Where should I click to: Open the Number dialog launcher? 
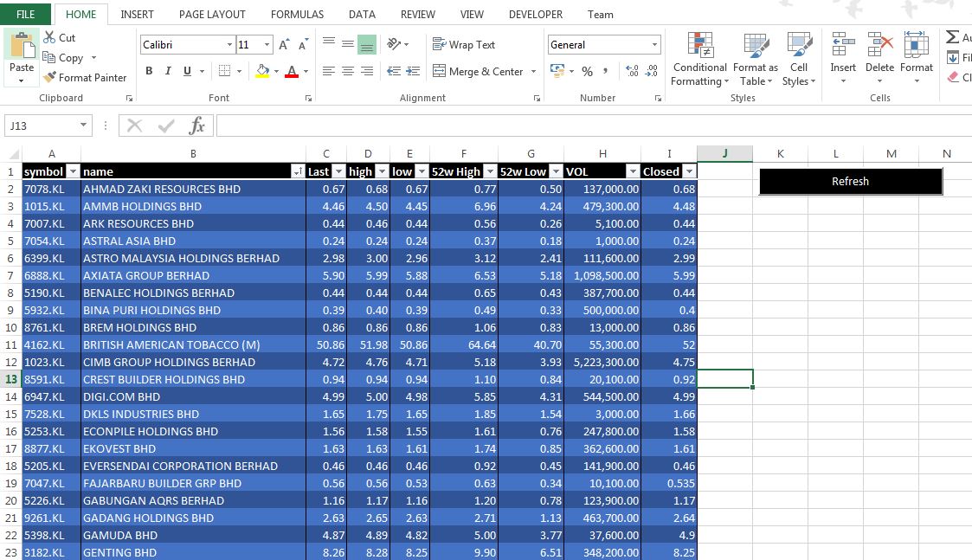[658, 98]
